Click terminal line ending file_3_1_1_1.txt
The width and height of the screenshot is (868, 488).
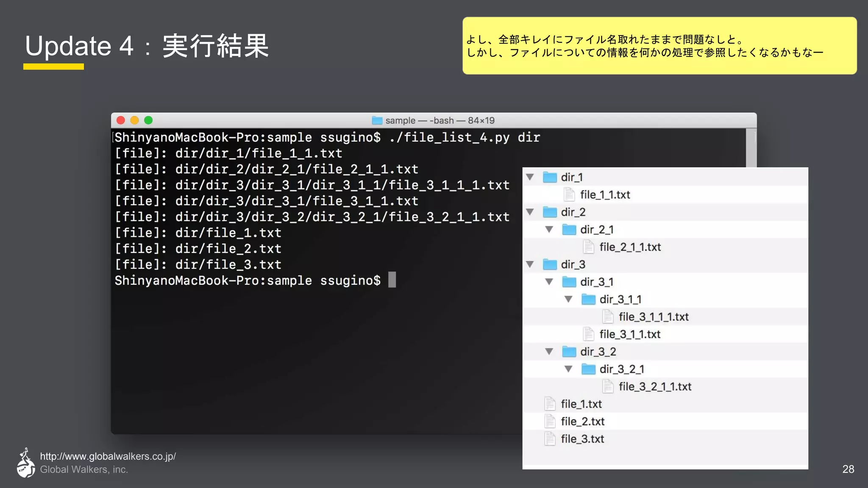(312, 185)
